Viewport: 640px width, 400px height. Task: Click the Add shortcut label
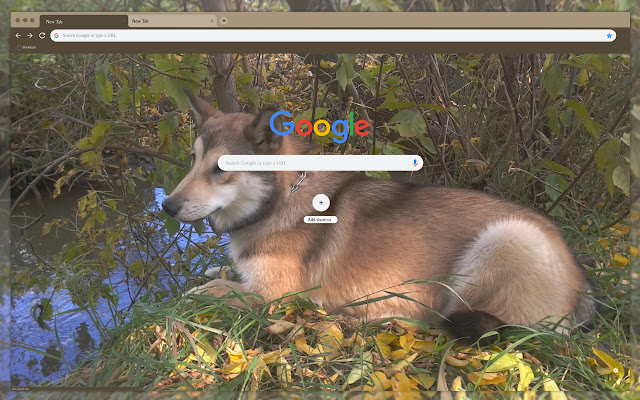pos(320,220)
